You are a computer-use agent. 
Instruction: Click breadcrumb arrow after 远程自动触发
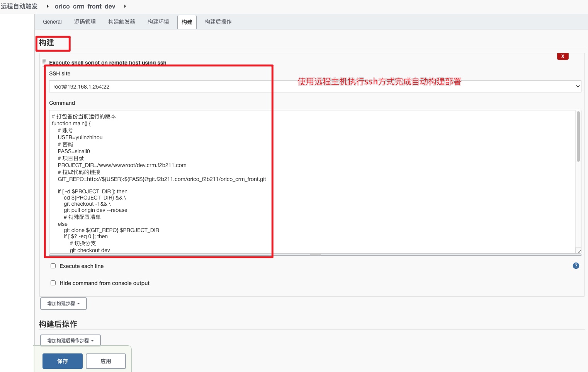(48, 6)
